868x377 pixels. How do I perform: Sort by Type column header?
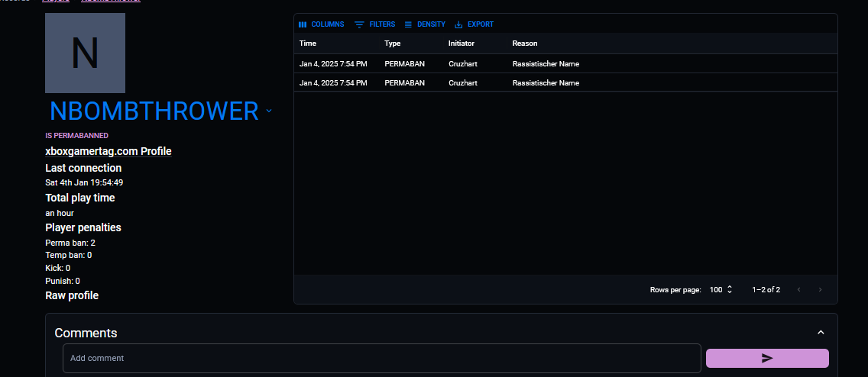(392, 43)
